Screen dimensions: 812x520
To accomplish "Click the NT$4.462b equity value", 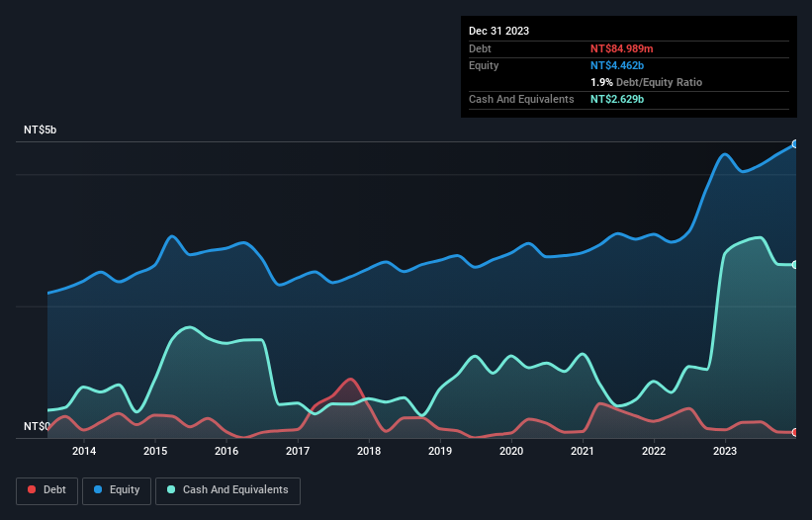I will pos(617,65).
